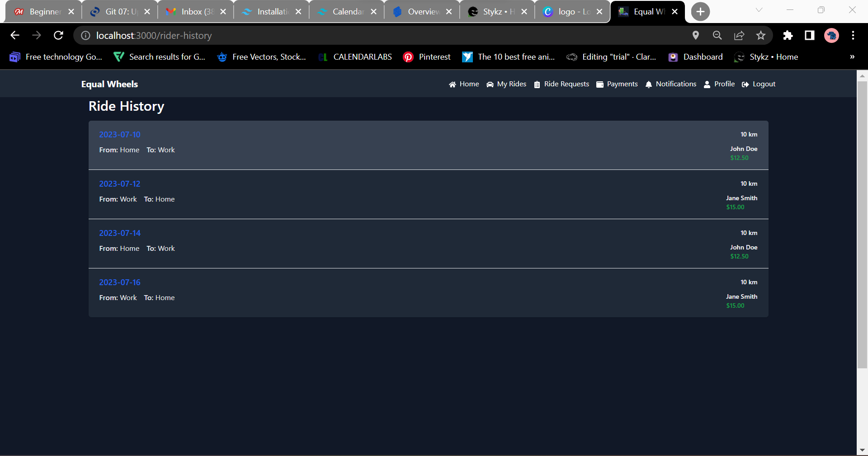Image resolution: width=868 pixels, height=456 pixels.
Task: Click the $12.50 fare on 2023-07-10 ride
Action: pyautogui.click(x=740, y=158)
